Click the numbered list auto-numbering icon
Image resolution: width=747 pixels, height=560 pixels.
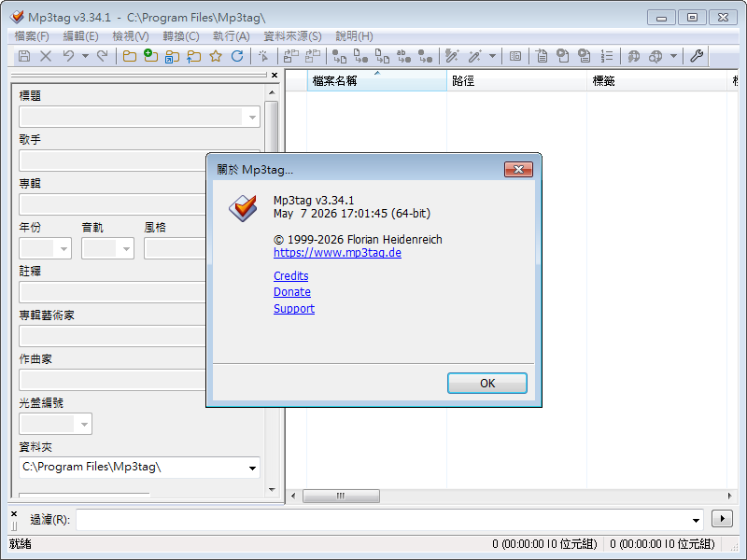(x=606, y=56)
